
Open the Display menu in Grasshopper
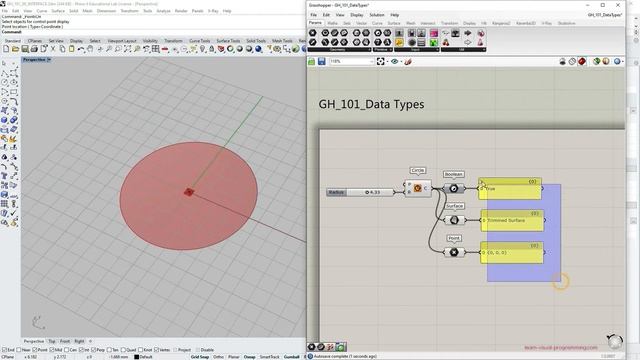point(356,15)
